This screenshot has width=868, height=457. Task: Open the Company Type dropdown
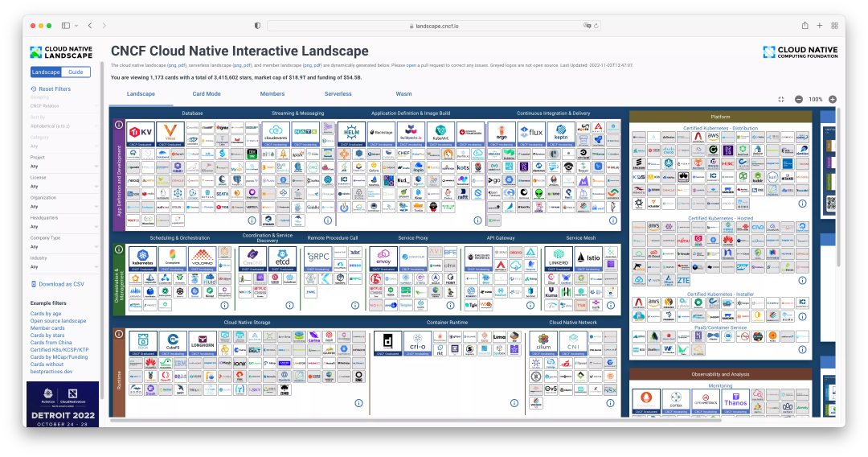tap(64, 247)
